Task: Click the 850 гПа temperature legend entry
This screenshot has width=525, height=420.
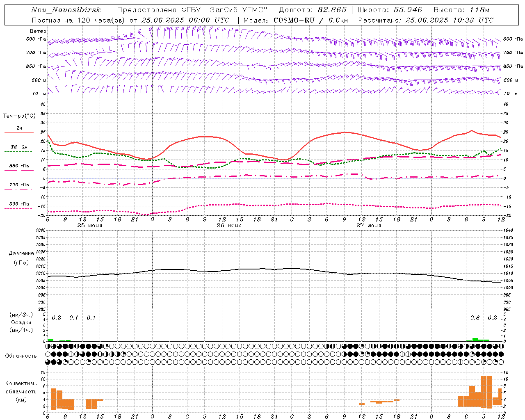Action: point(19,166)
